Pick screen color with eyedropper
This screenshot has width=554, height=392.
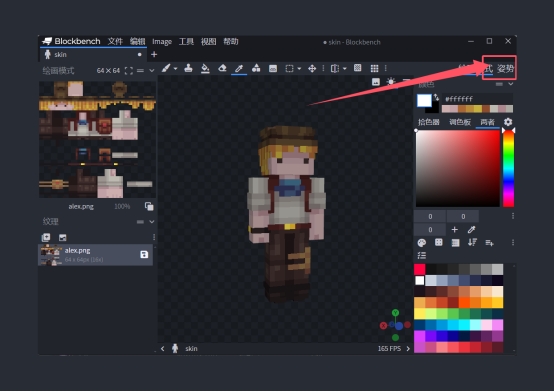coord(472,230)
